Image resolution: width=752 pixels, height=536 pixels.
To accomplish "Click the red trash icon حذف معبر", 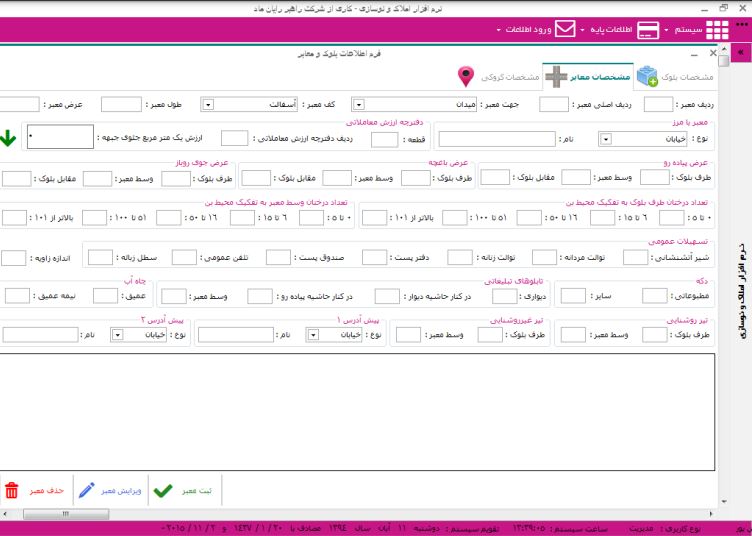I will click(12, 490).
